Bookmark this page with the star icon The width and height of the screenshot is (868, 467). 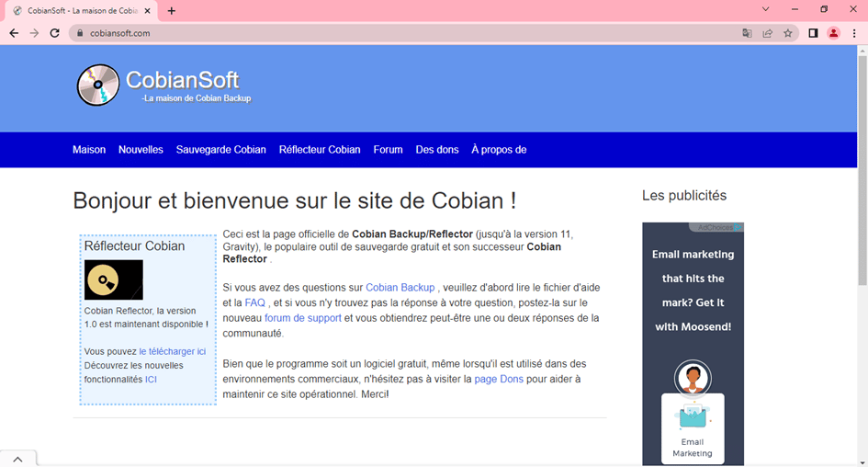(787, 33)
